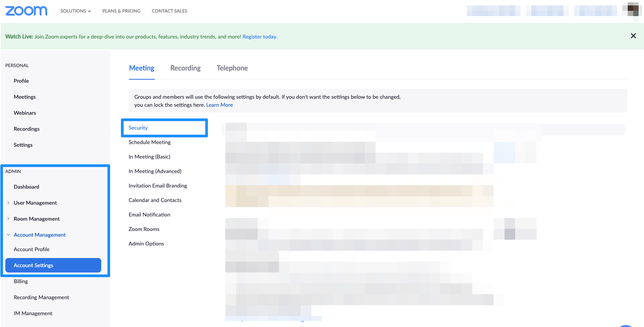
Task: Open Account Profile page
Action: tap(32, 249)
